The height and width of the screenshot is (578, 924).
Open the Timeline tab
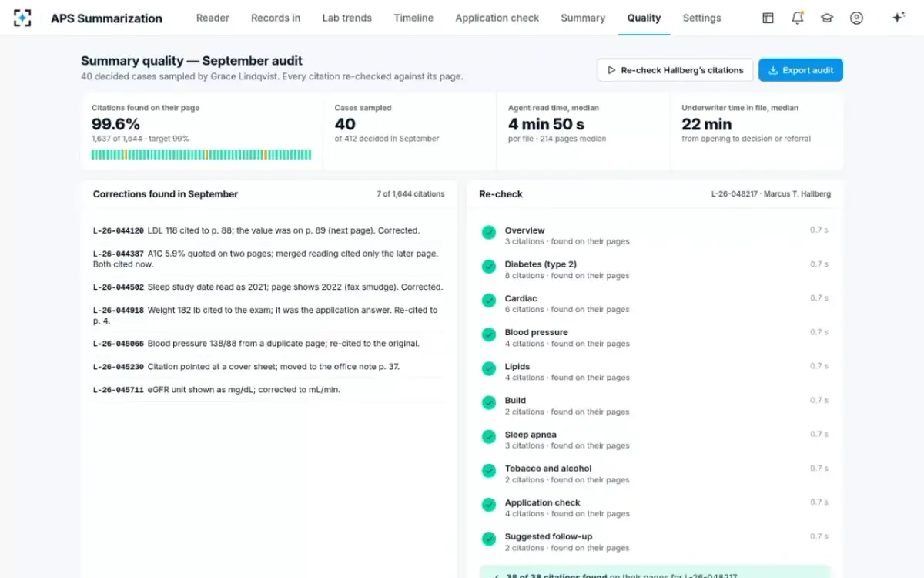tap(413, 18)
